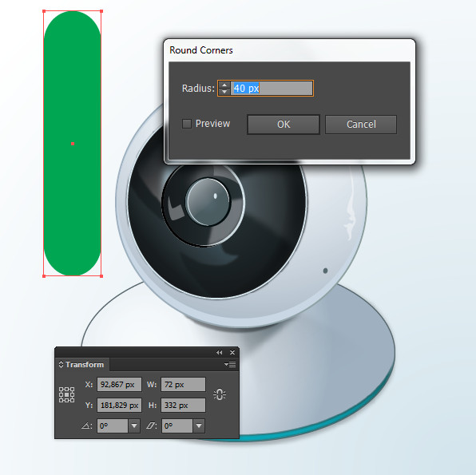Close the Transform panel
Screen dimensions: 476x475
(232, 352)
